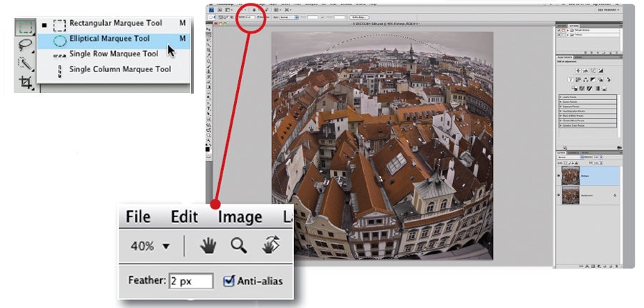The image size is (644, 308).
Task: Add an Invert adjustment
Action: (575, 88)
